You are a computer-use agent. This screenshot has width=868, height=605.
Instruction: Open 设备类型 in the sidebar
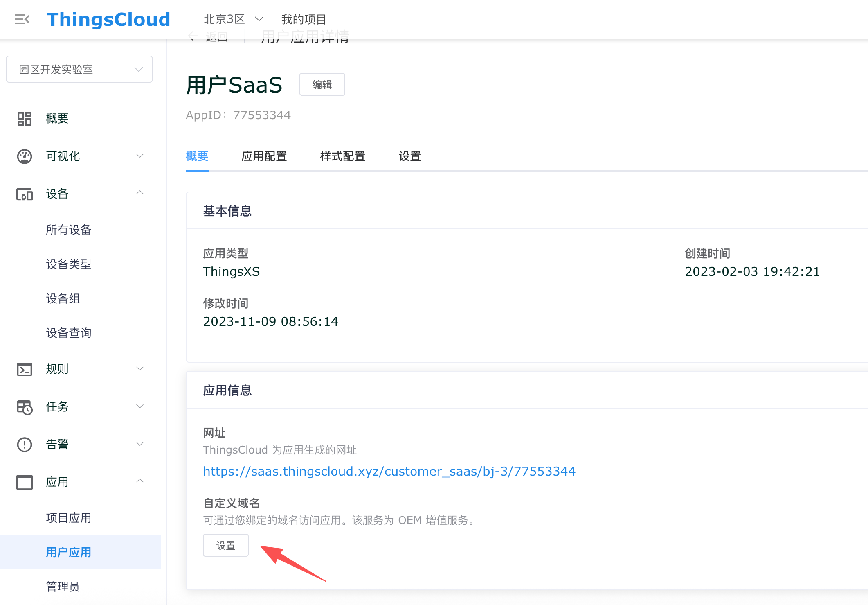pyautogui.click(x=68, y=264)
